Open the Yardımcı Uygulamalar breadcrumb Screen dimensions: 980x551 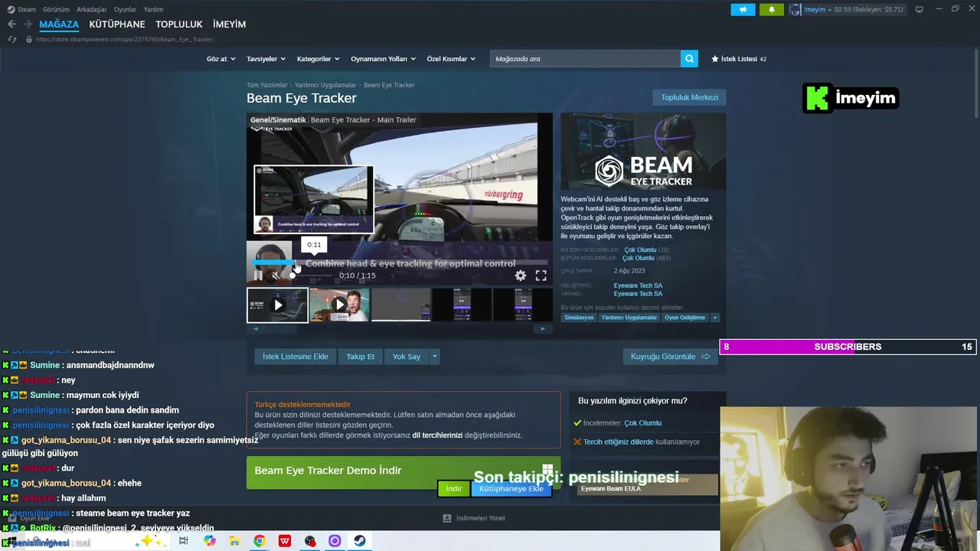click(325, 85)
